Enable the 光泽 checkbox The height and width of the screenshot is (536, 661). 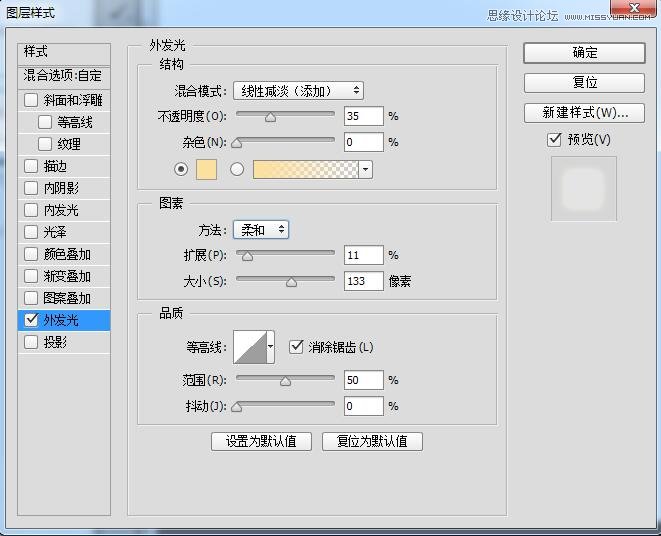tap(31, 232)
